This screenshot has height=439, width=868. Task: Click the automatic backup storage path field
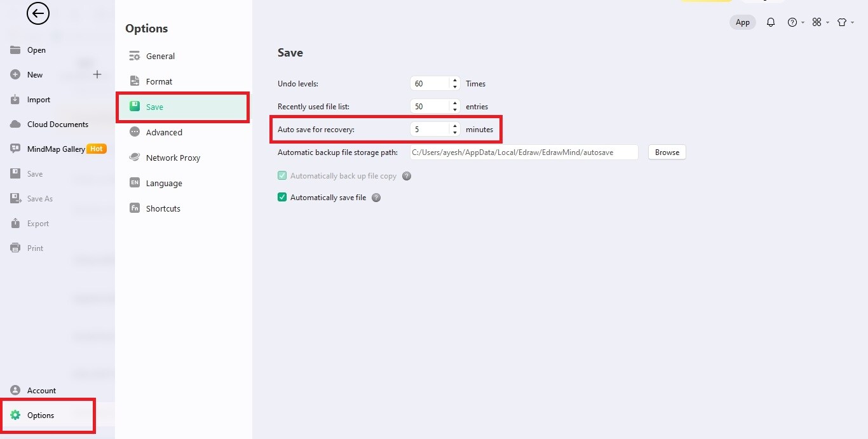point(524,152)
